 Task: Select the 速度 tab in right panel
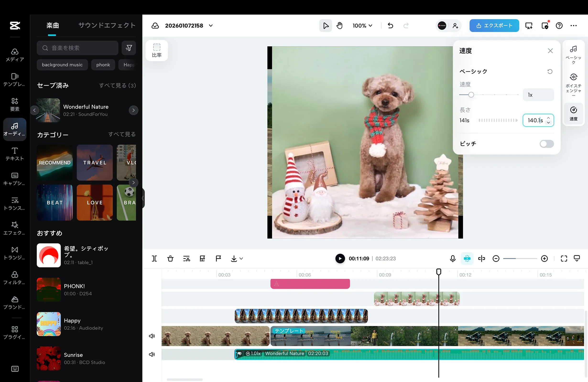tap(573, 114)
